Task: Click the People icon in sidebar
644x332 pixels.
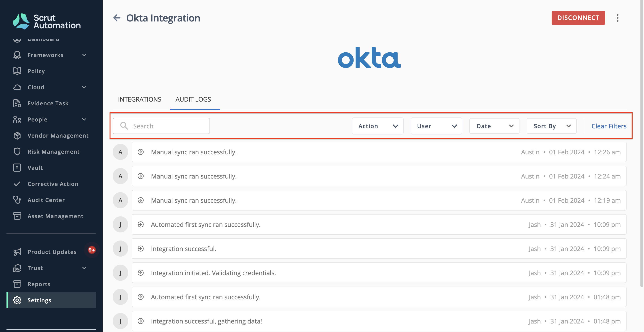Action: click(x=17, y=120)
